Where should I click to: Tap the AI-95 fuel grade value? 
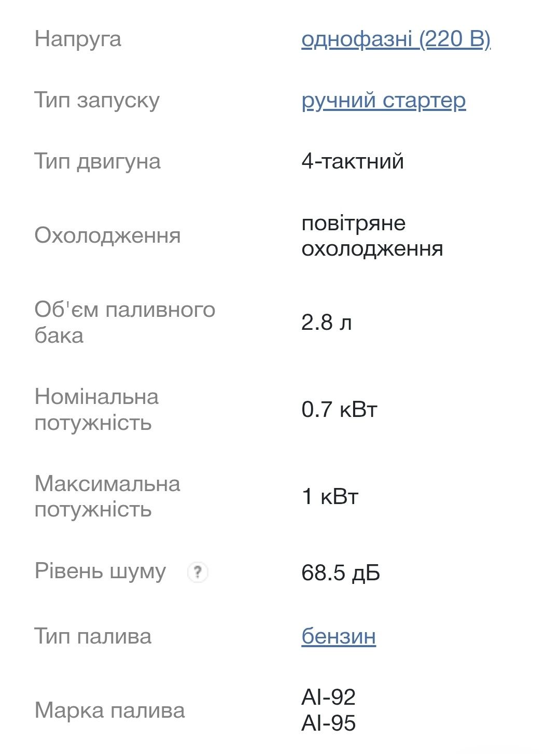click(x=328, y=723)
